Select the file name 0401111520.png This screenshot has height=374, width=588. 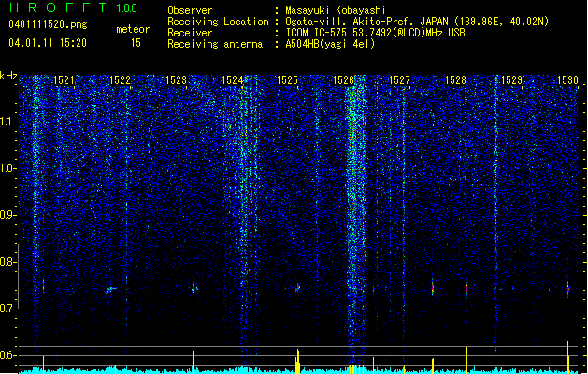point(48,24)
